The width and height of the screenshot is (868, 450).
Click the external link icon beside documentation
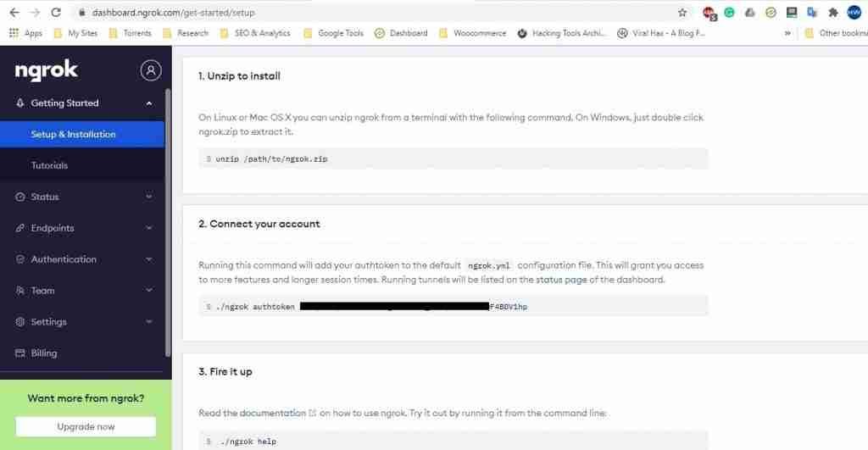(312, 413)
